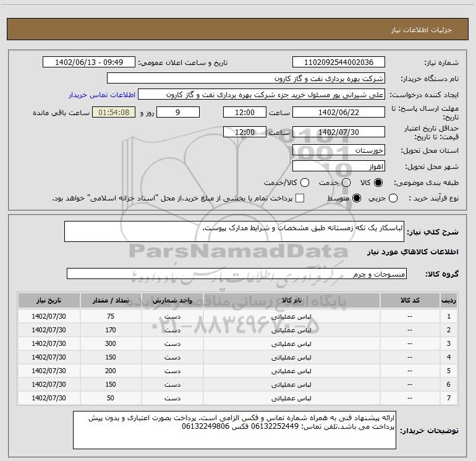
Task: Click the city field اهواز
Action: (339, 166)
